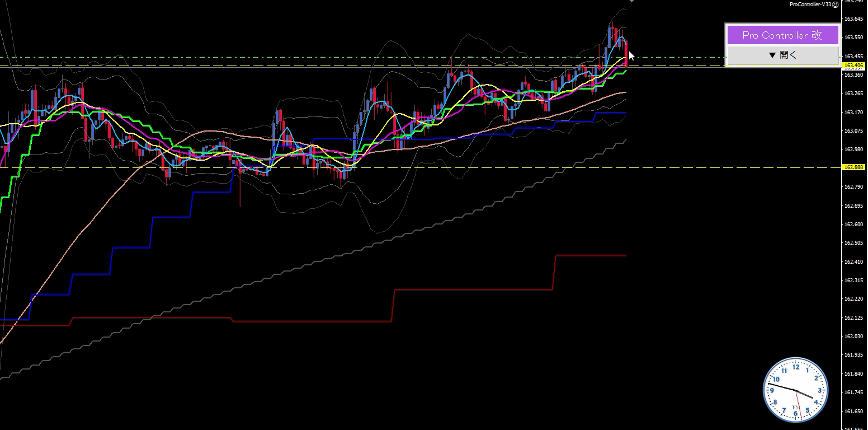
Task: Click the 163.075 value on price axis
Action: pos(853,131)
